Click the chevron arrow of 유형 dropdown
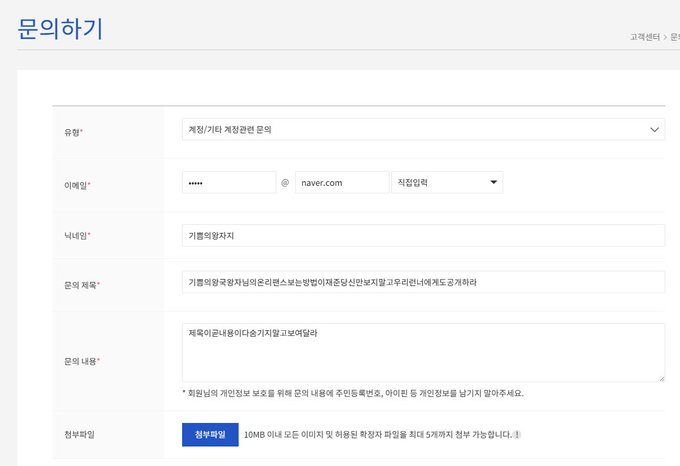The width and height of the screenshot is (680, 466). tap(654, 130)
